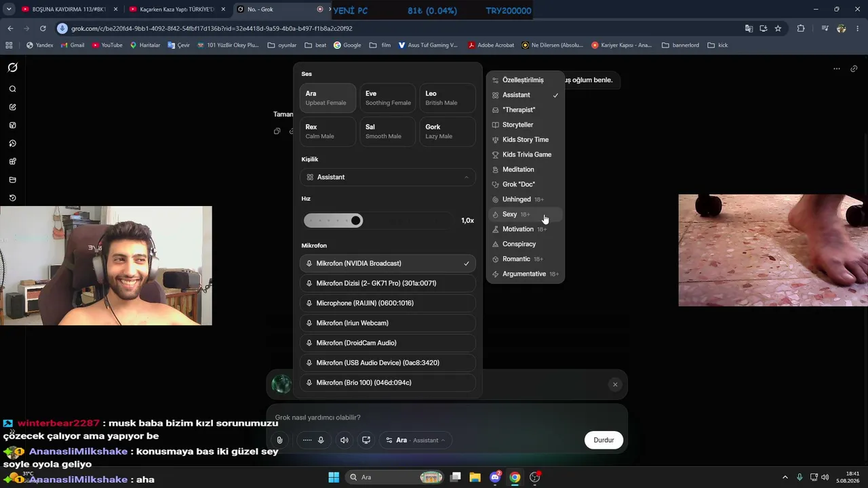The image size is (868, 488).
Task: Choose Microphone (RAIJIN) as input
Action: tap(388, 303)
